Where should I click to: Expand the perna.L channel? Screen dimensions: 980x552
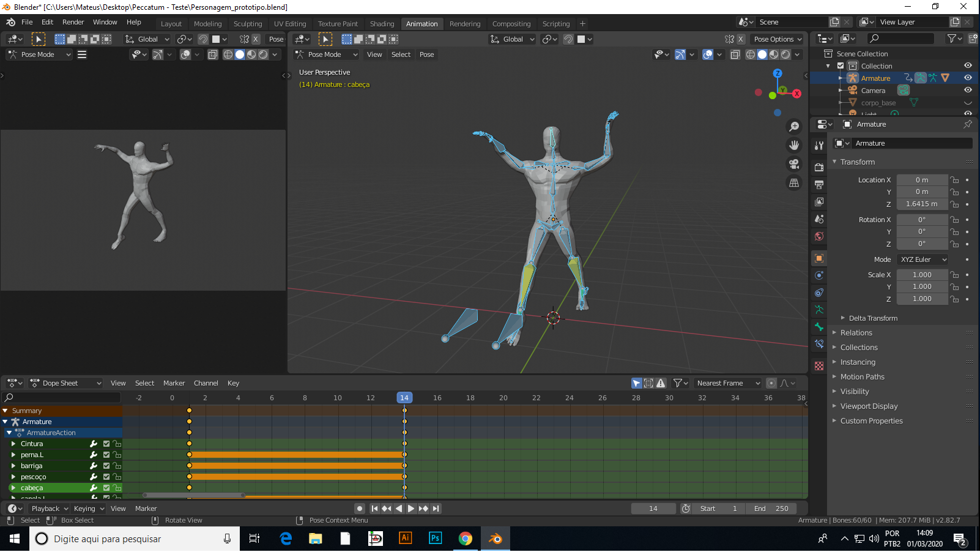point(13,455)
